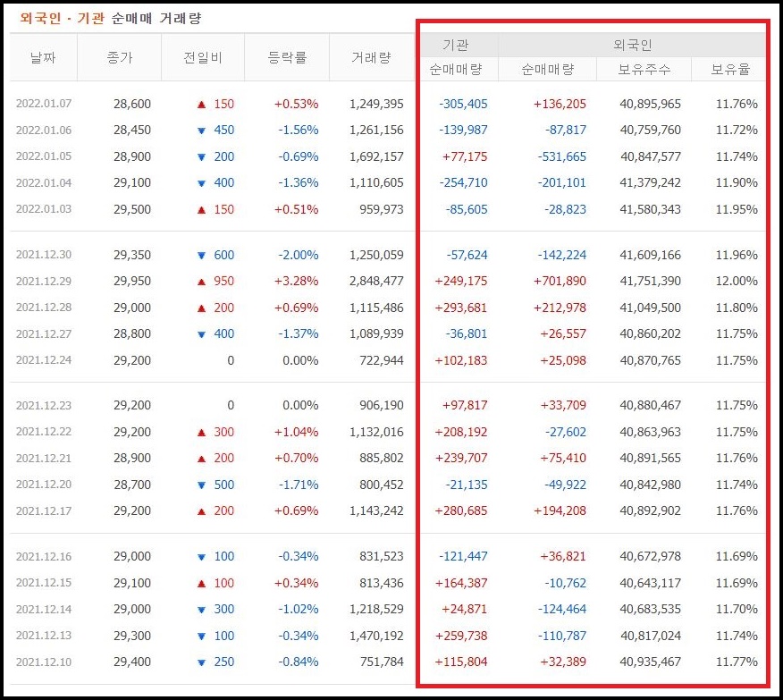Select the 2022.01.05 date cell

pyautogui.click(x=44, y=156)
